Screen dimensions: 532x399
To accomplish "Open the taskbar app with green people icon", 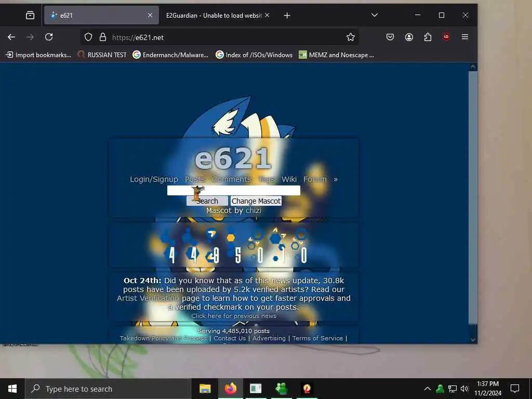I will [281, 389].
